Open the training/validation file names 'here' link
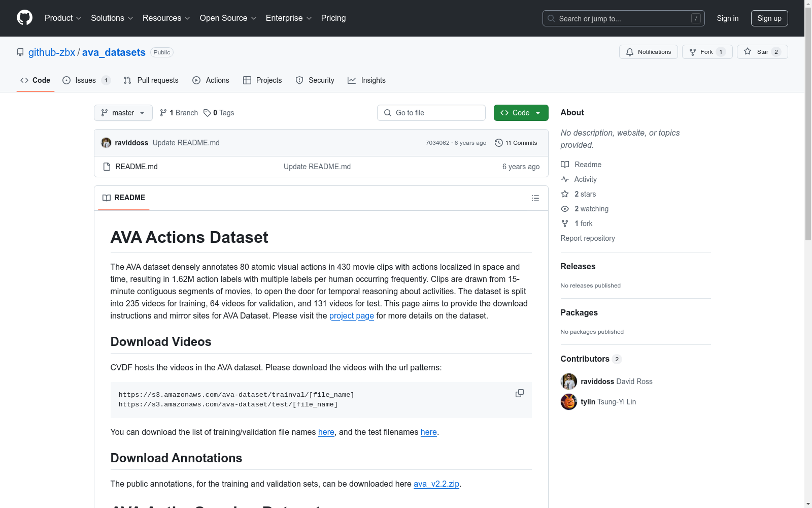This screenshot has width=812, height=508. pos(326,432)
